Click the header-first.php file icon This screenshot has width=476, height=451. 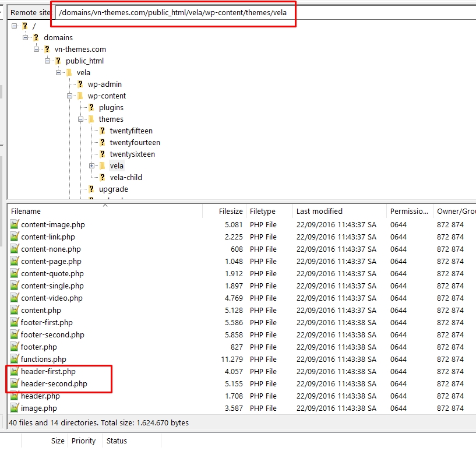click(x=15, y=372)
